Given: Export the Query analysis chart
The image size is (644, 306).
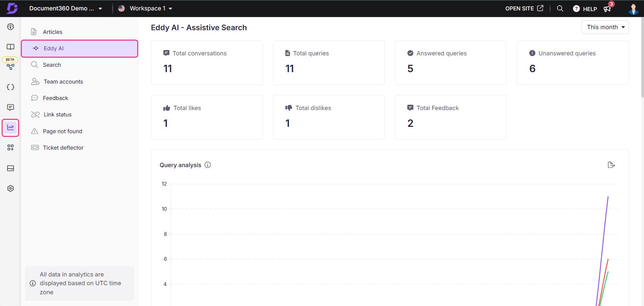Looking at the screenshot, I should pyautogui.click(x=611, y=165).
